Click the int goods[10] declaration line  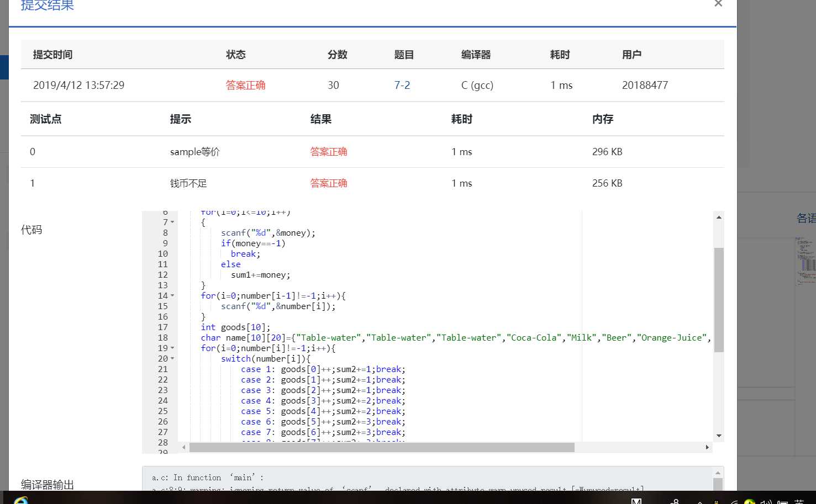coord(235,327)
